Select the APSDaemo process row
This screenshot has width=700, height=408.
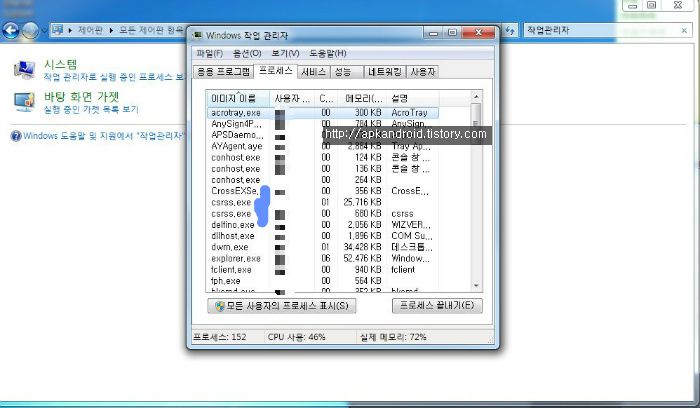[x=322, y=135]
